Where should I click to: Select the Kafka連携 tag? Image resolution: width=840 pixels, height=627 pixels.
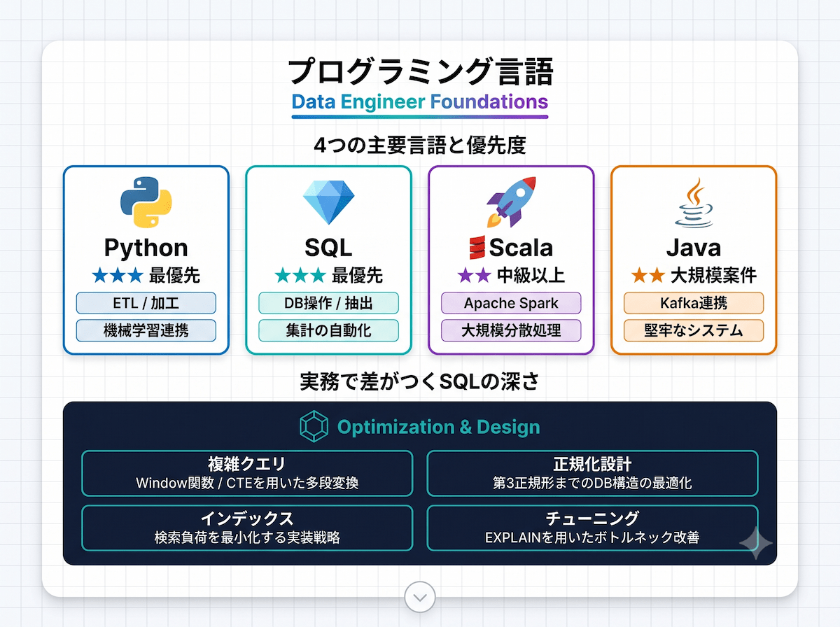(694, 303)
